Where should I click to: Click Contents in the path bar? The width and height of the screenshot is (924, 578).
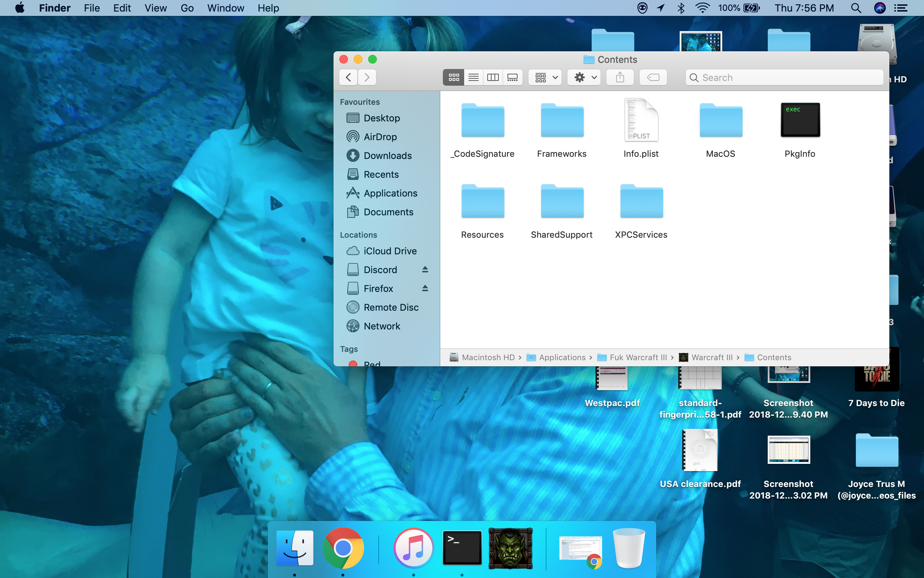click(x=768, y=357)
